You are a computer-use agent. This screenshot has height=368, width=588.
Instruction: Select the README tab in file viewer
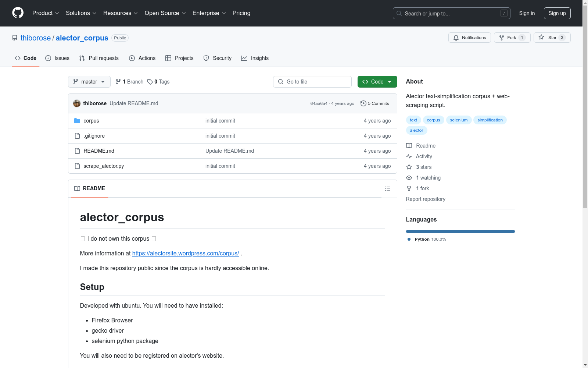click(90, 188)
